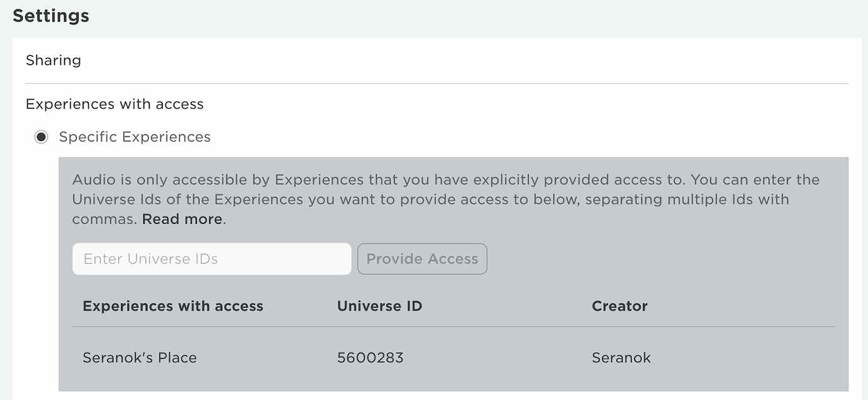The height and width of the screenshot is (400, 868).
Task: Focus the Enter Universe IDs field
Action: click(212, 259)
